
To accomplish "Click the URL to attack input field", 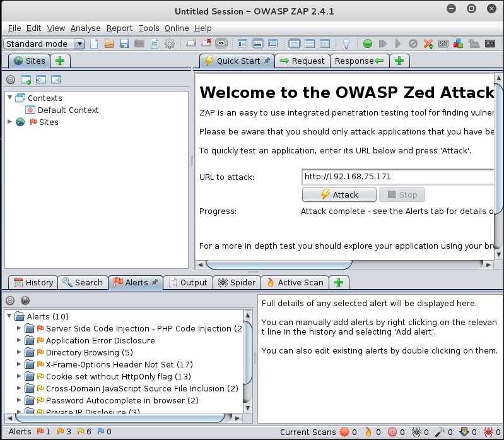I will click(398, 177).
